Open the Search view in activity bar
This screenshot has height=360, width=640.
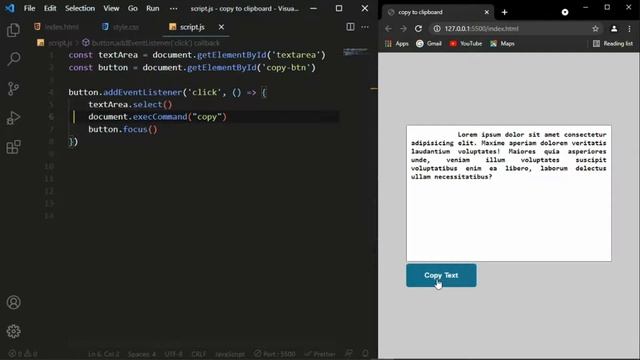tap(13, 59)
